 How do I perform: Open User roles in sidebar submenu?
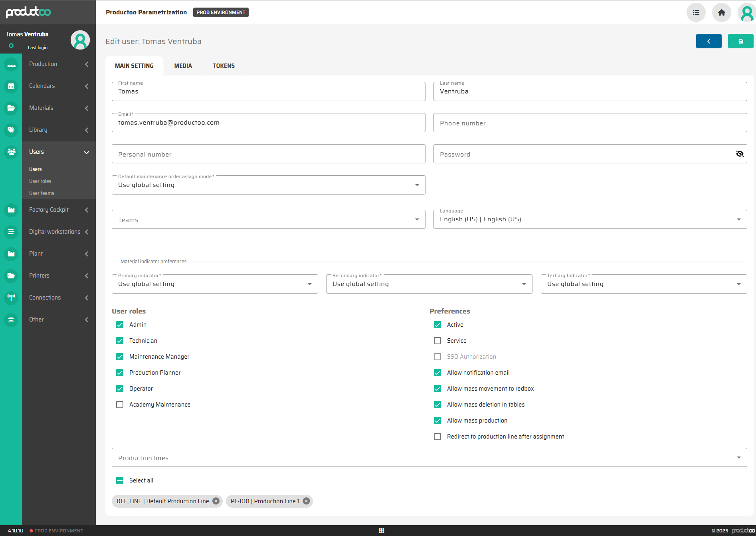pyautogui.click(x=40, y=181)
